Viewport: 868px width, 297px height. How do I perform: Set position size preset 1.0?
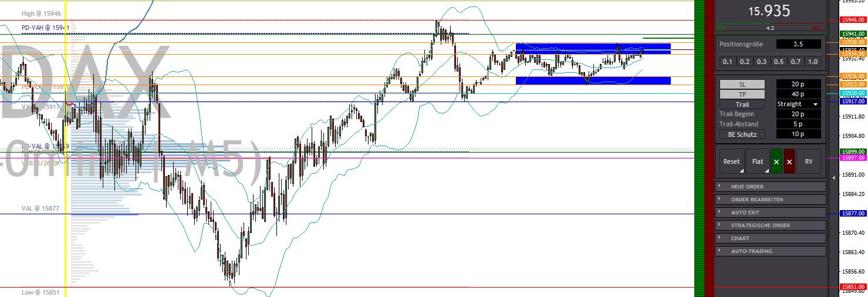tap(813, 62)
